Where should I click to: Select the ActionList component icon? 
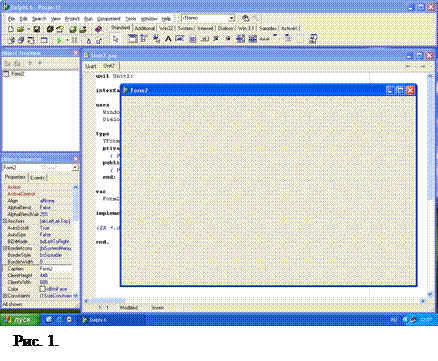(x=313, y=39)
